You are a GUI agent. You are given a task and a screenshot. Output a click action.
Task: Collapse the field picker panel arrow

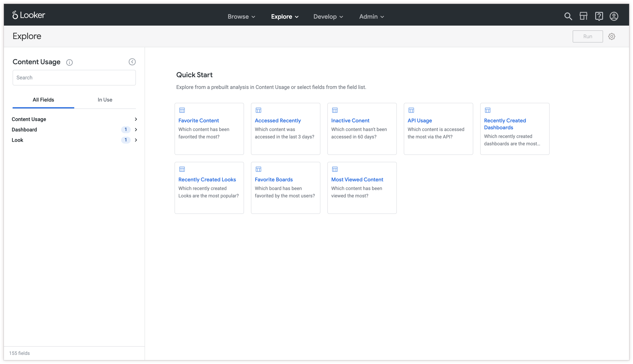pos(132,62)
